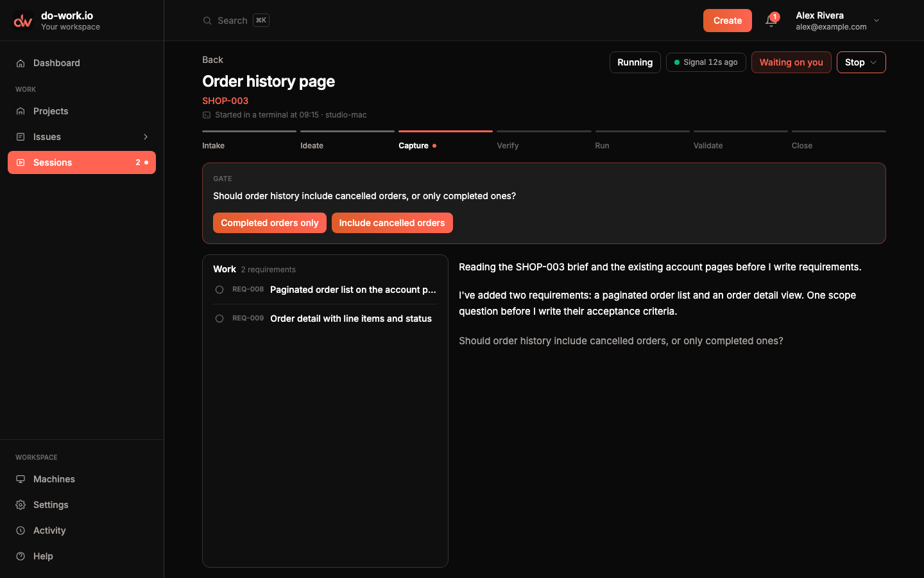
Task: Click the Dashboard home icon
Action: click(21, 63)
